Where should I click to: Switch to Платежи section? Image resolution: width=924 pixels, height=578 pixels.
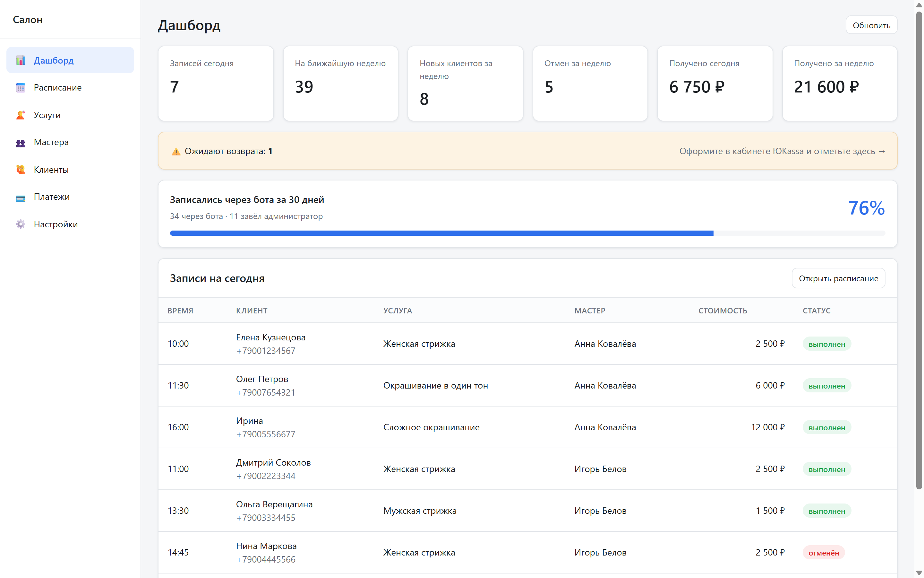point(70,197)
